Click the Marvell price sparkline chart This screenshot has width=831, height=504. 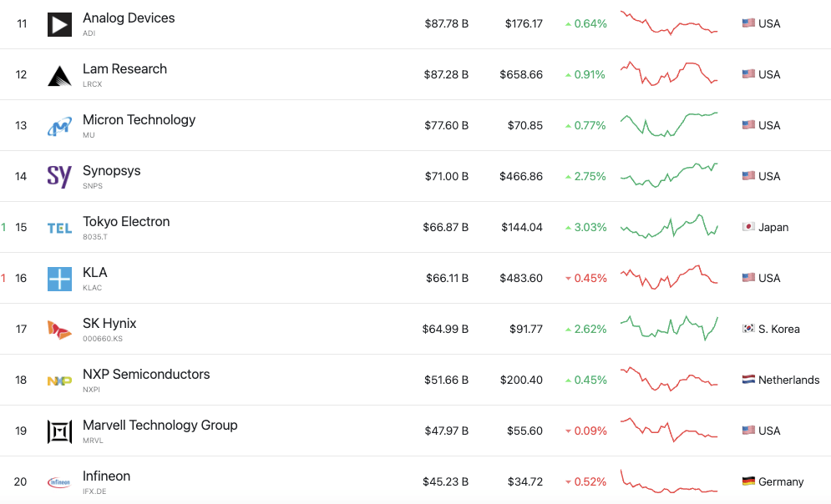(x=669, y=430)
